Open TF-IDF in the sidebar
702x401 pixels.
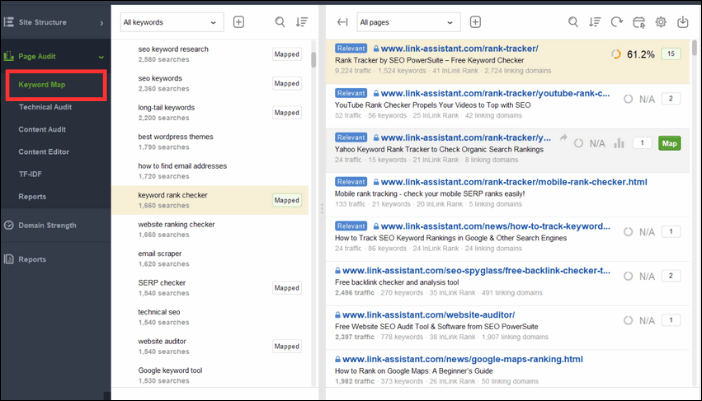(x=30, y=174)
